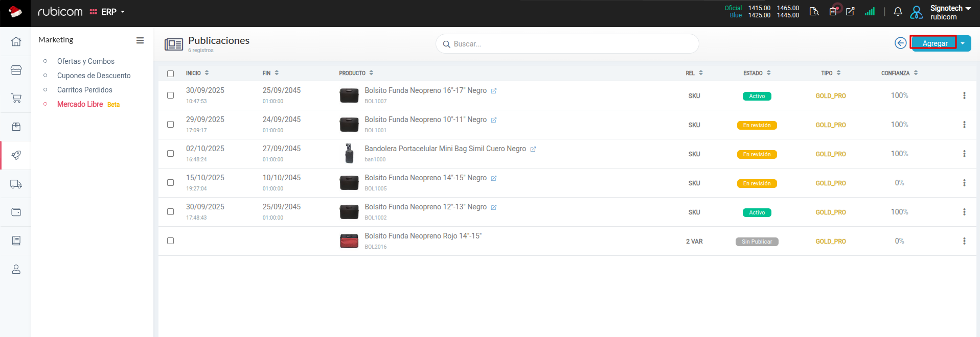Screen dimensions: 980x337
Task: Open the notifications bell icon
Action: 898,12
